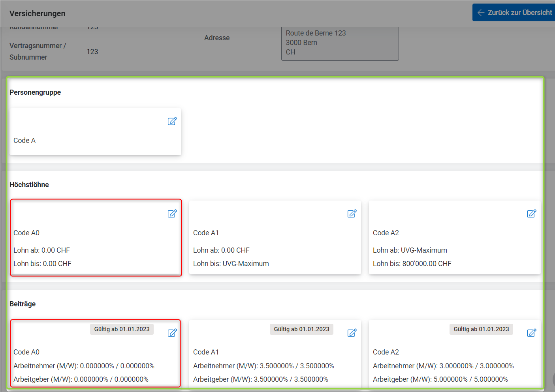This screenshot has width=555, height=392.
Task: Click the address box with Route de Berne
Action: click(x=340, y=43)
